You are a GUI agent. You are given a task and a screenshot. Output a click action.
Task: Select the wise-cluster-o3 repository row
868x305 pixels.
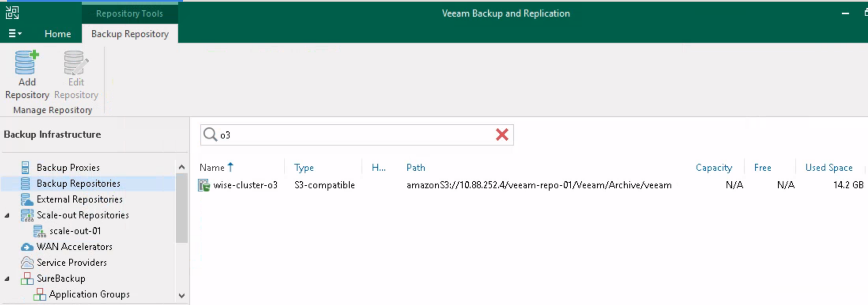(x=531, y=185)
